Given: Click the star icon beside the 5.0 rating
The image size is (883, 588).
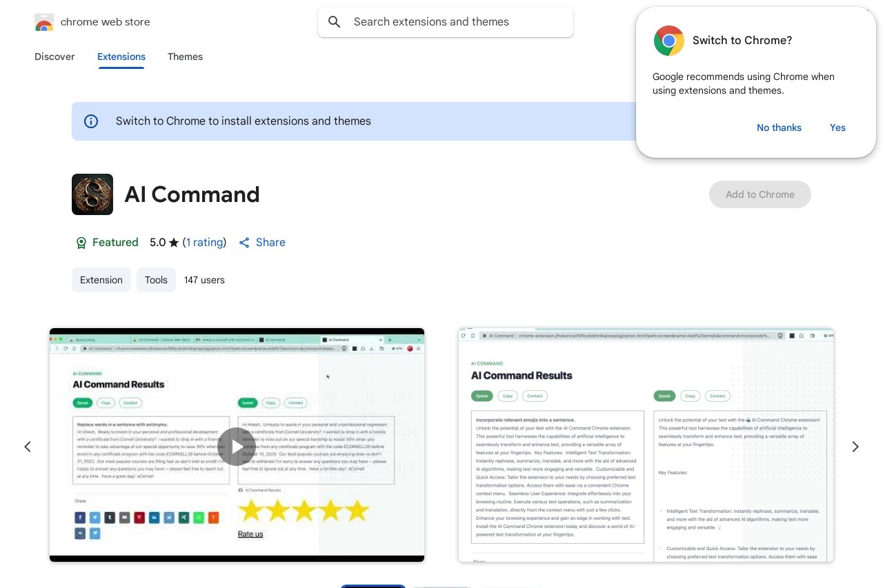Looking at the screenshot, I should pyautogui.click(x=174, y=243).
